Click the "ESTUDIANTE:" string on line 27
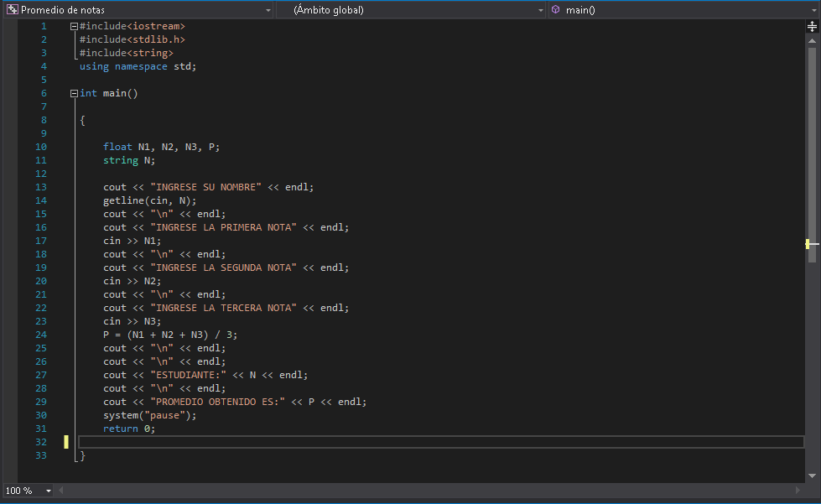The width and height of the screenshot is (821, 504). [x=188, y=375]
